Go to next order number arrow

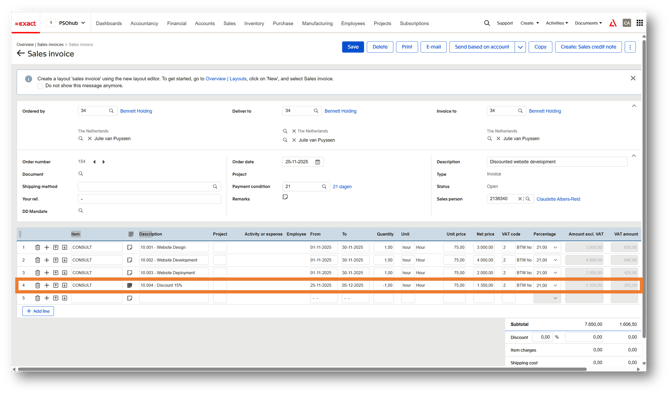point(103,162)
